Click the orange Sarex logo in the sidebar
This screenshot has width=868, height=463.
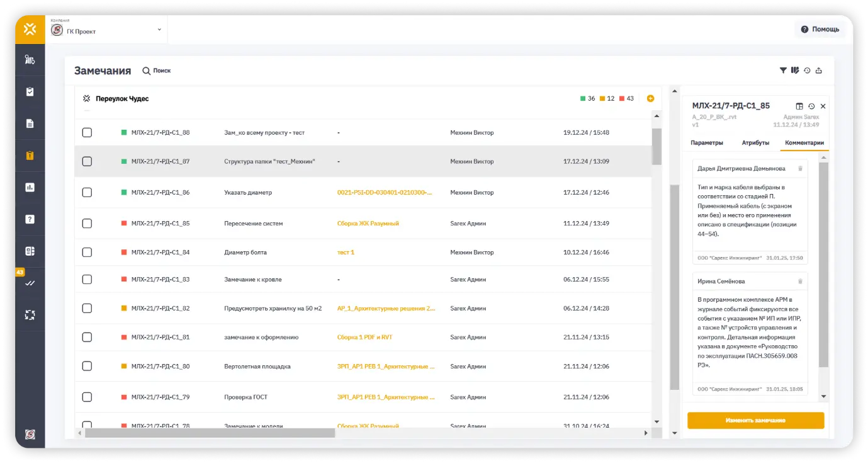pyautogui.click(x=30, y=29)
